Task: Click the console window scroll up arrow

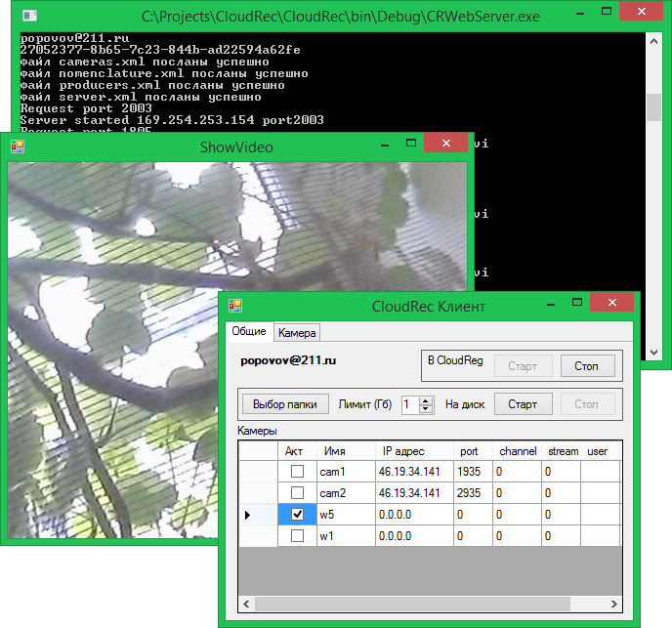Action: click(x=653, y=42)
